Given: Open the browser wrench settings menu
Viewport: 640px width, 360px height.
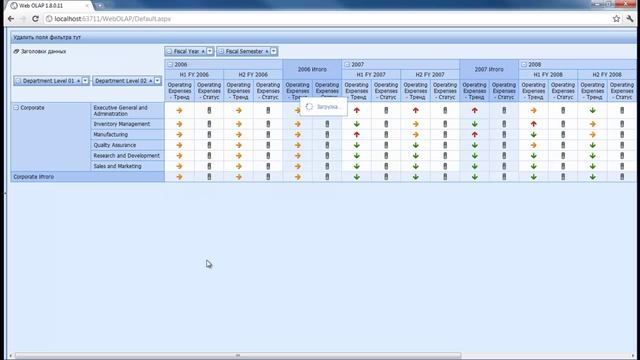Looking at the screenshot, I should [630, 19].
